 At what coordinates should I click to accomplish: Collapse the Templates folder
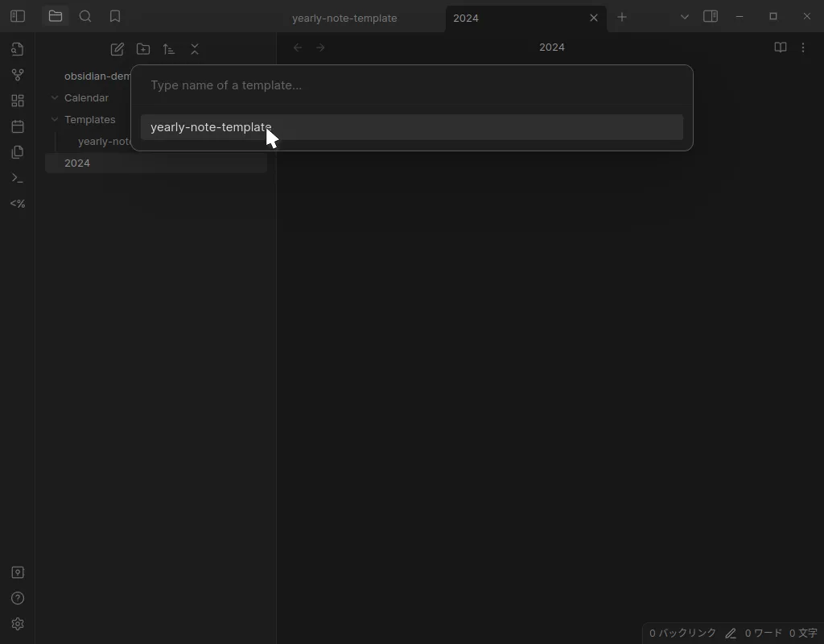[x=55, y=120]
